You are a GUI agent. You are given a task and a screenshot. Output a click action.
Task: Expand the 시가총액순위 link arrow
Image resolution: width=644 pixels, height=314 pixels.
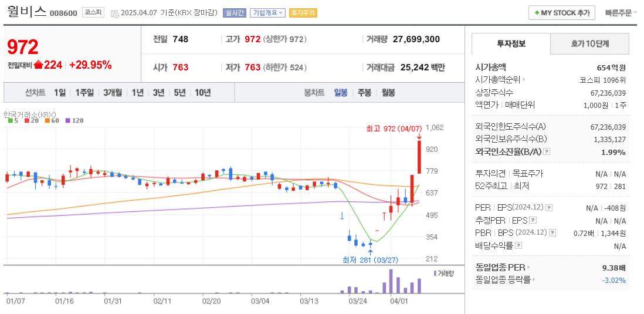[524, 80]
